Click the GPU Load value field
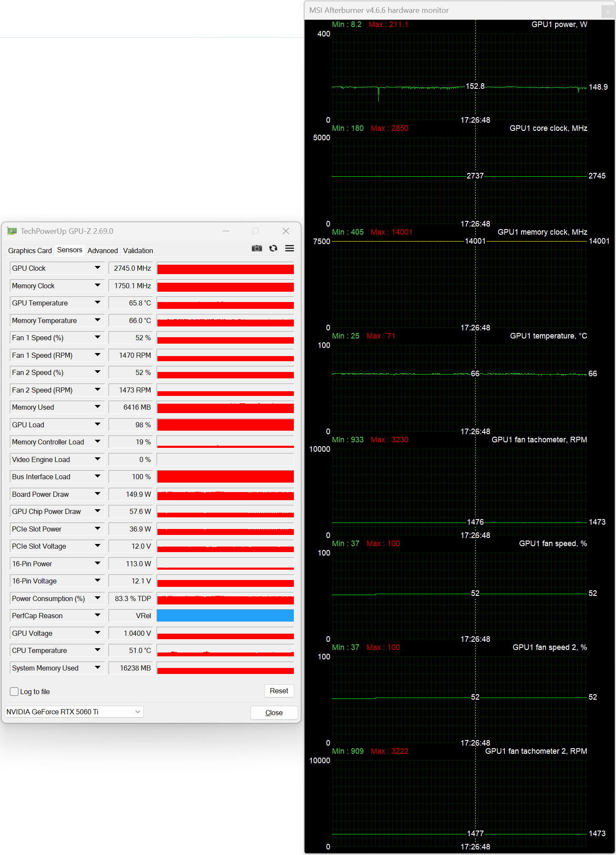616x855 pixels. 131,425
